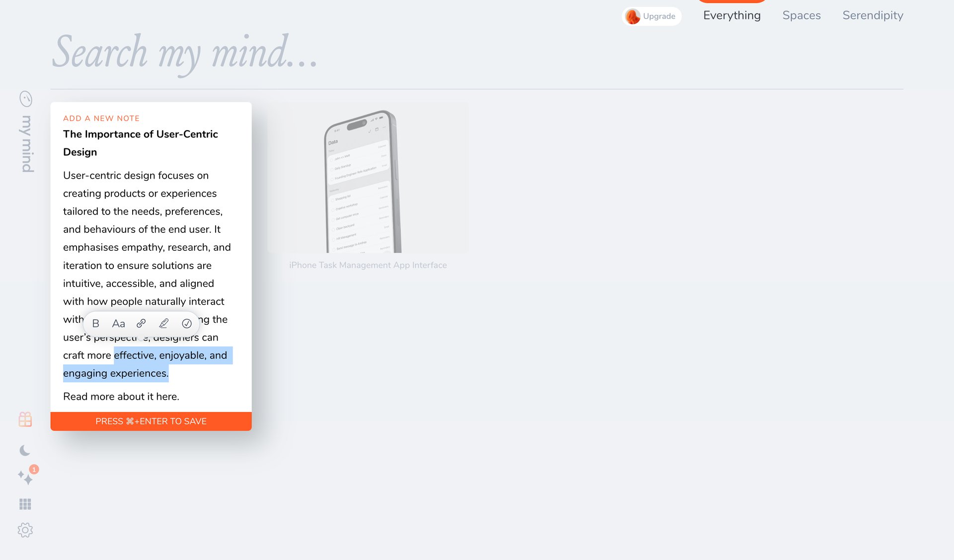Select the highlighter pen icon
Viewport: 954px width, 560px height.
pyautogui.click(x=163, y=323)
